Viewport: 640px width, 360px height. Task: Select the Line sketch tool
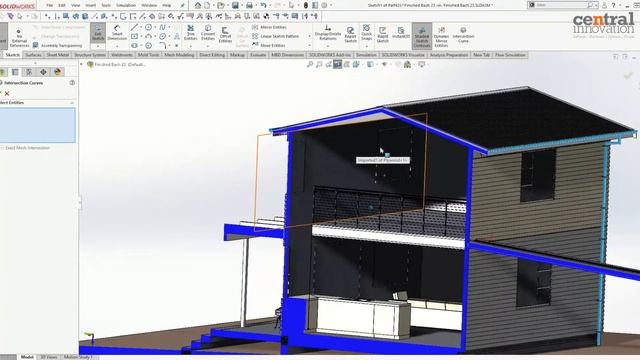click(x=134, y=27)
